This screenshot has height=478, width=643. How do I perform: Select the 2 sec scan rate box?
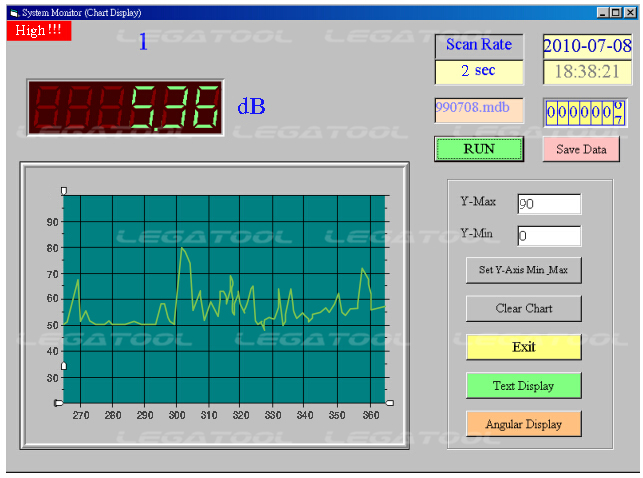click(x=479, y=72)
